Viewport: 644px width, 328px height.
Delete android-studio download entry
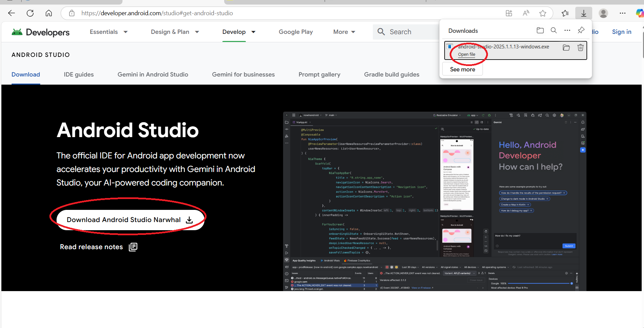click(x=580, y=48)
